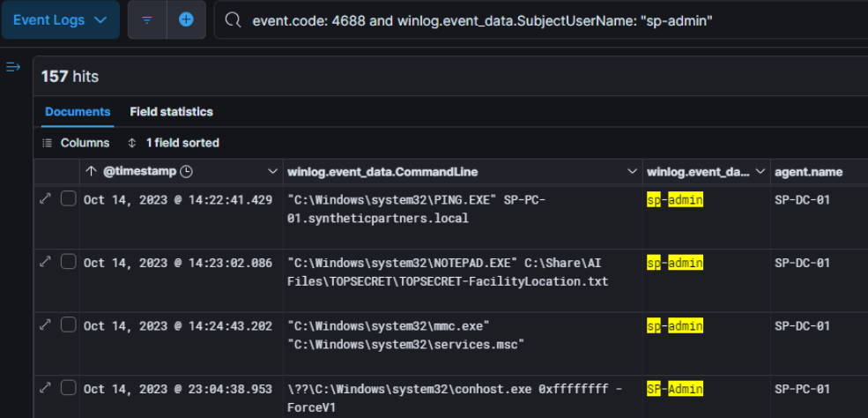
Task: Open the CommandLine column options chevron
Action: click(x=632, y=172)
